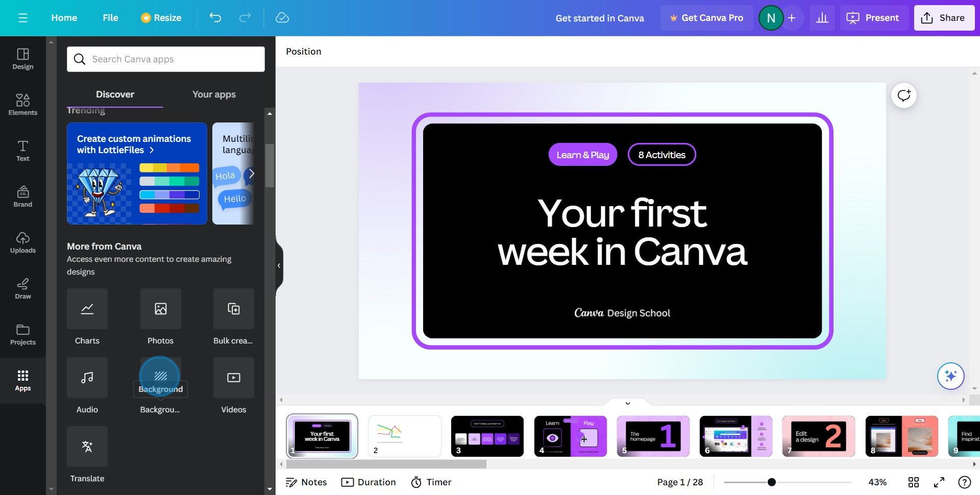The width and height of the screenshot is (980, 495).
Task: Open the Background app
Action: (x=161, y=377)
